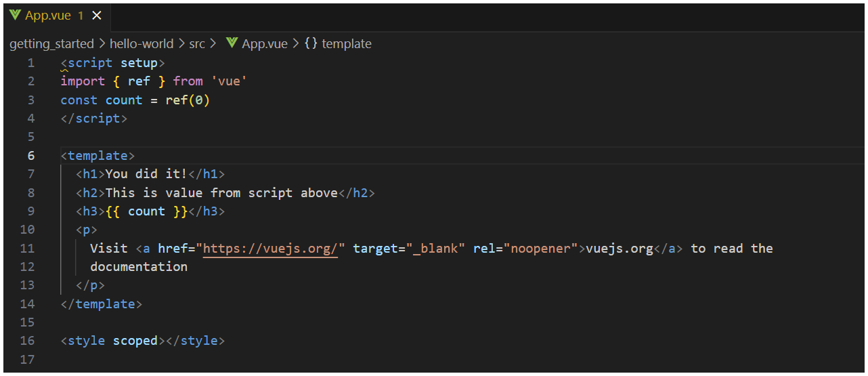Click App.vue in the breadcrumb path

click(265, 44)
